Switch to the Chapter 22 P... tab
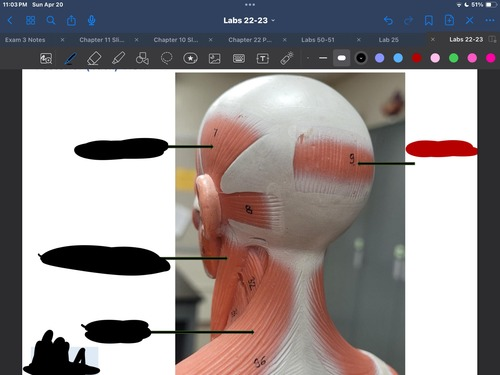 pyautogui.click(x=250, y=40)
